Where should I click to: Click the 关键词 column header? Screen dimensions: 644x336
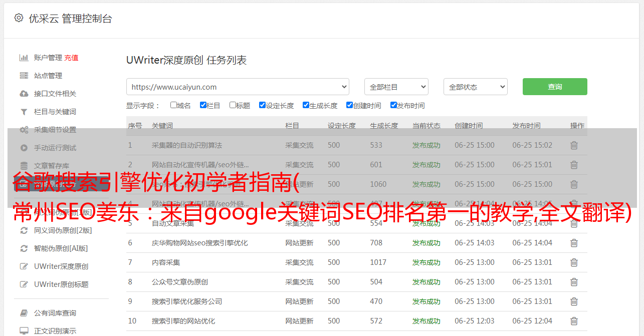pos(162,126)
